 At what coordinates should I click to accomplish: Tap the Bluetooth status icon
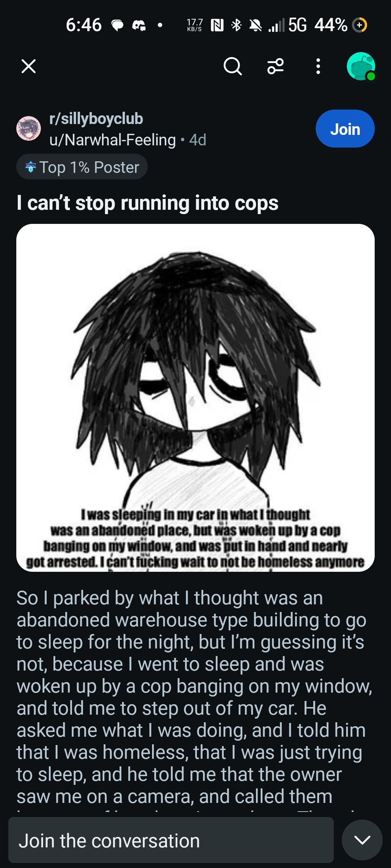[x=236, y=25]
